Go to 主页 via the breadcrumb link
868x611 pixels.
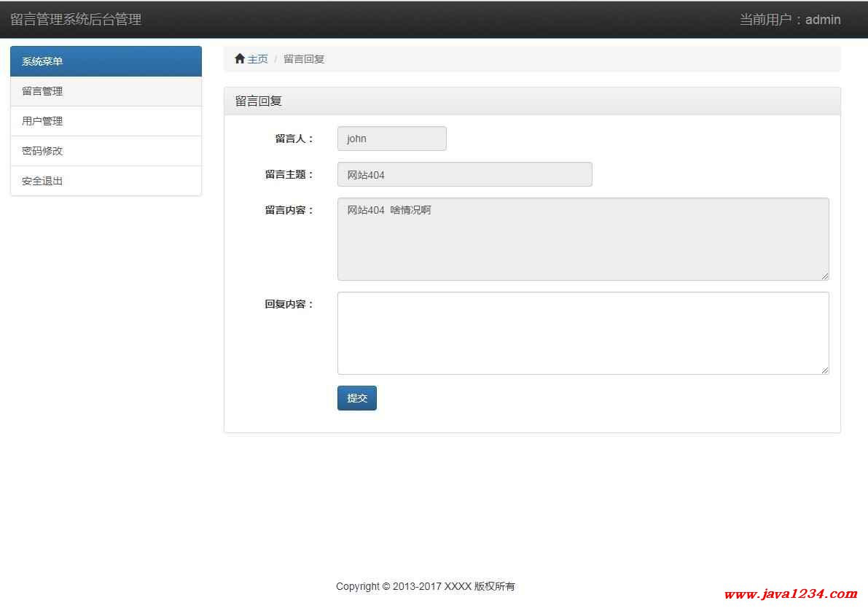point(257,59)
